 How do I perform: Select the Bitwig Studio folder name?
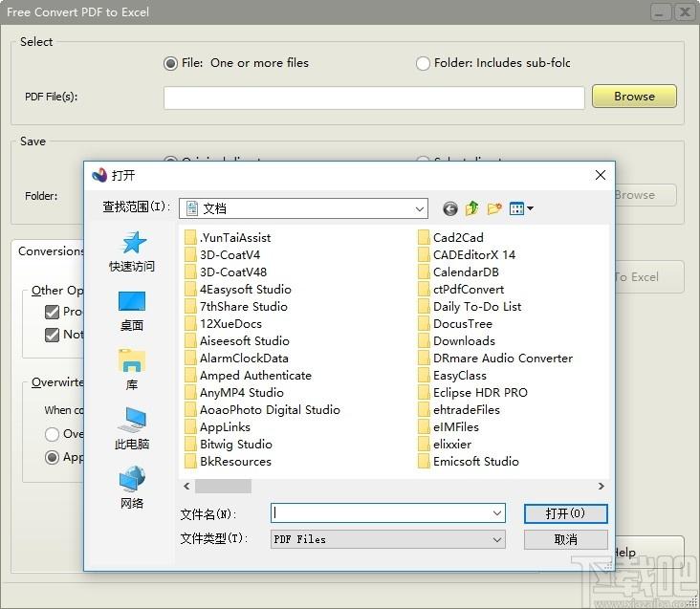click(x=235, y=445)
